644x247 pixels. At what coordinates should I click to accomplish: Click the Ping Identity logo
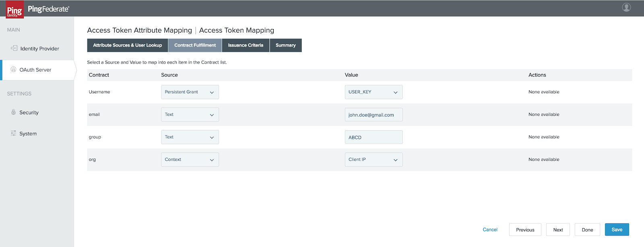coord(14,10)
